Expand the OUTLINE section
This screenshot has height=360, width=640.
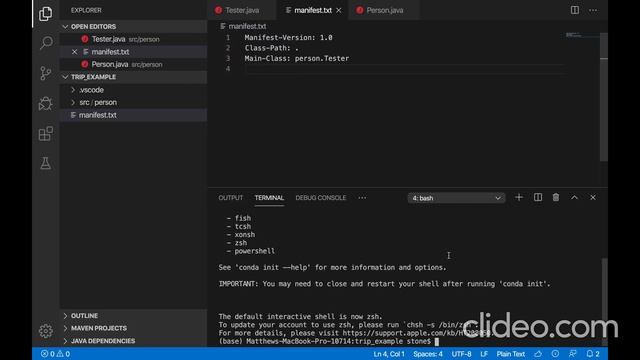point(134,316)
